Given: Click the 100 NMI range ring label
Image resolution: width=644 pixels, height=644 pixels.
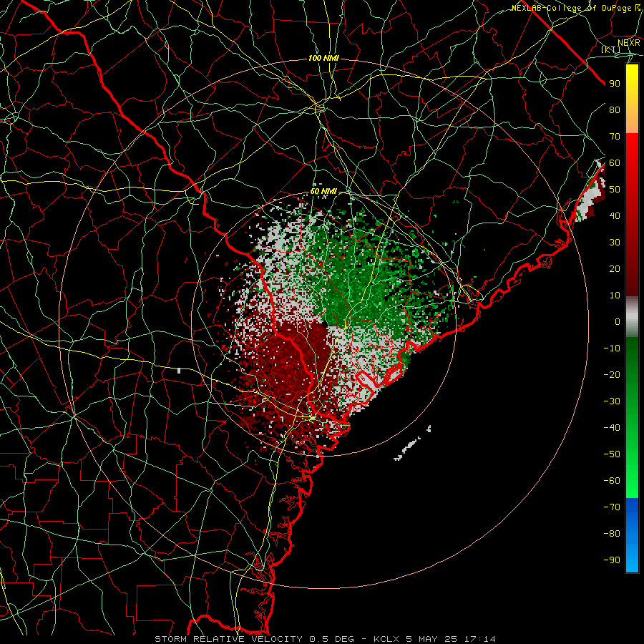Looking at the screenshot, I should click(x=323, y=59).
